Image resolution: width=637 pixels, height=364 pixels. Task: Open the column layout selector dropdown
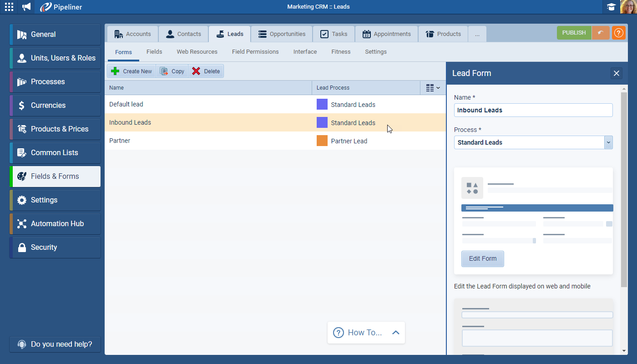click(433, 88)
